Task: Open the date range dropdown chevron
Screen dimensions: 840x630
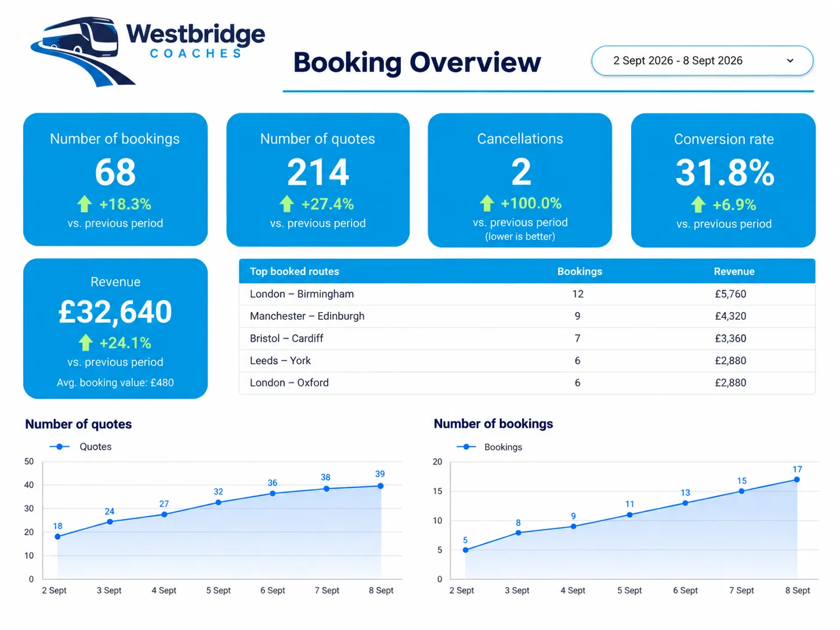Action: click(x=790, y=61)
